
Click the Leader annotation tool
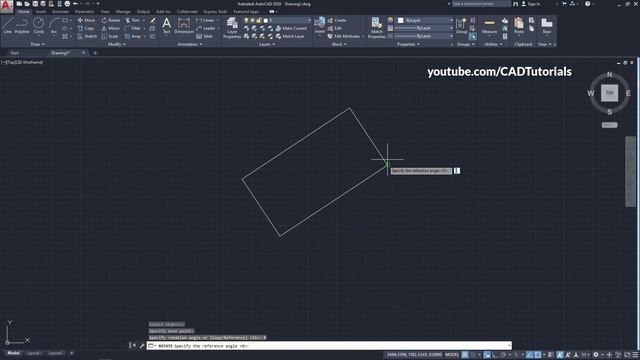pyautogui.click(x=206, y=28)
